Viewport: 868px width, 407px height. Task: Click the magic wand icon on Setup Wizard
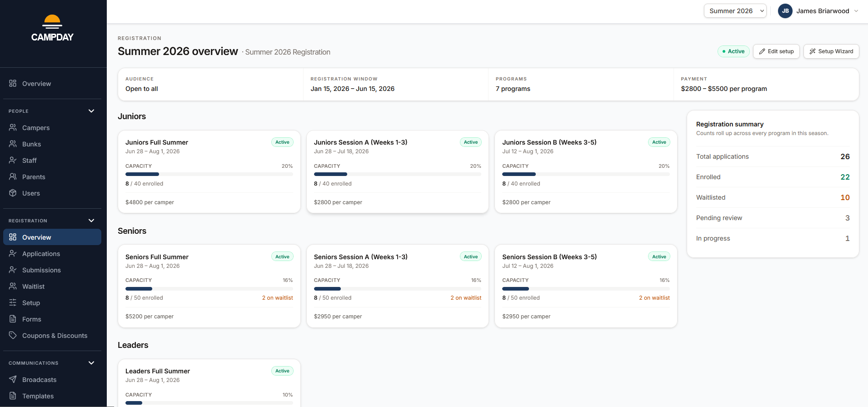point(813,51)
